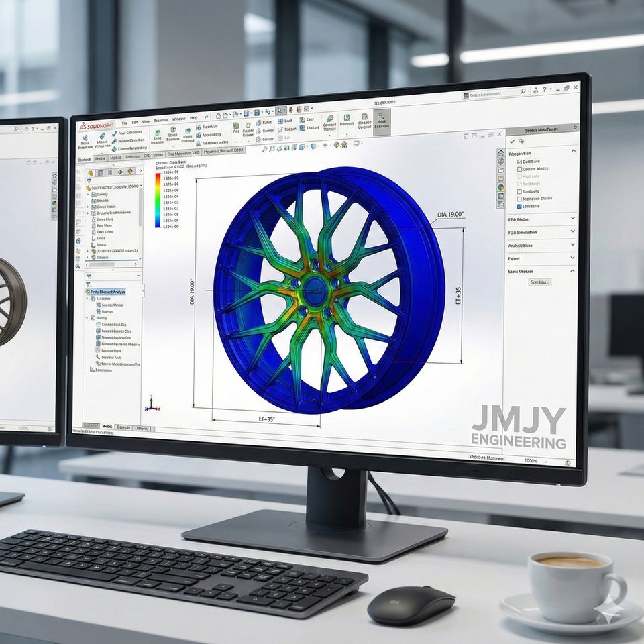644x644 pixels.
Task: Open the feature tree manager tab icon
Action: coord(91,173)
